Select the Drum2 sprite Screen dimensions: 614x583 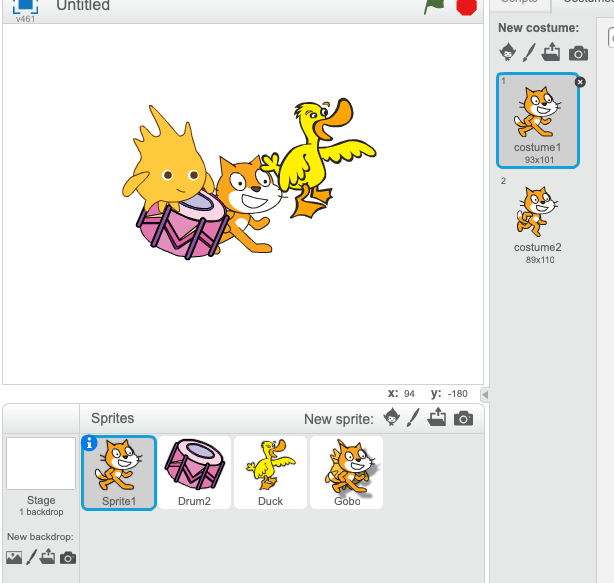[194, 471]
